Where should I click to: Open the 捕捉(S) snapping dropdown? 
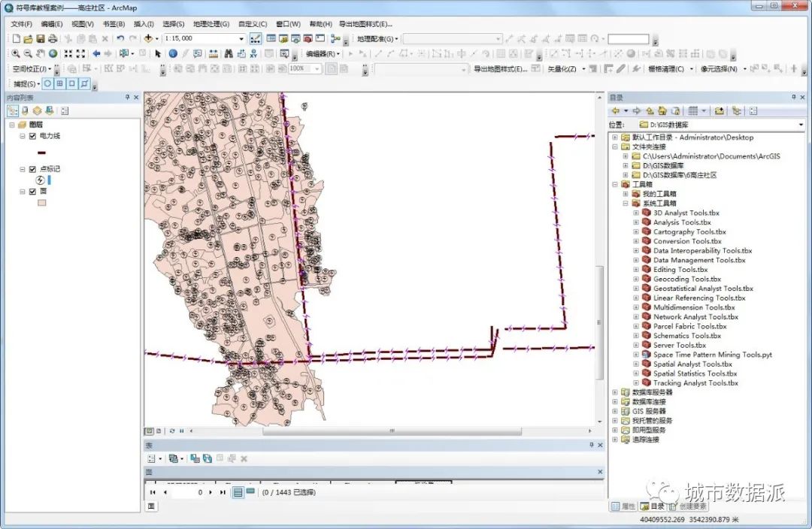tap(26, 84)
